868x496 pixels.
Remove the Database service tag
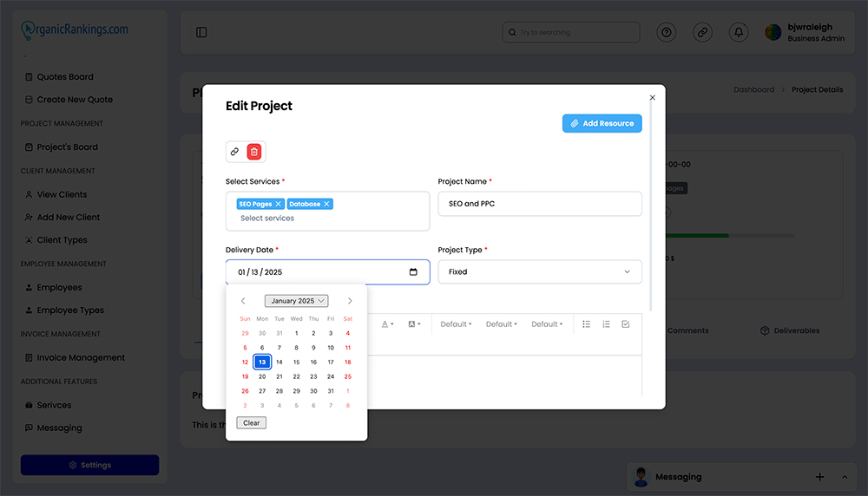[326, 204]
